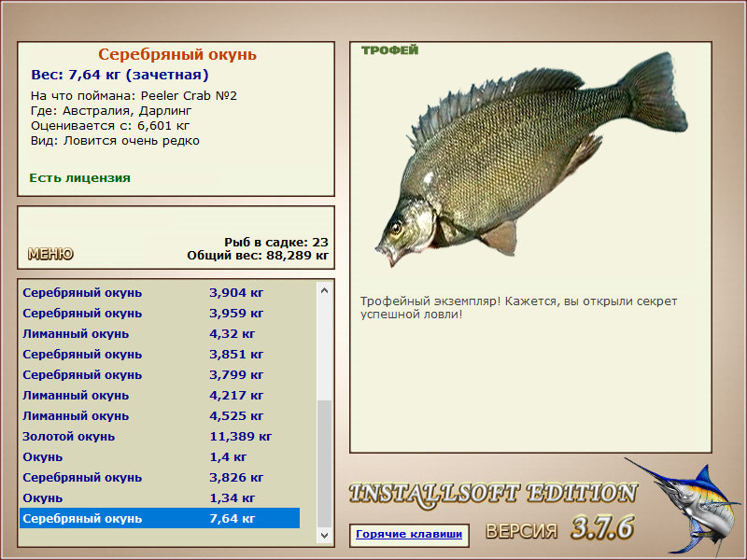Click the list scroll down arrow

324,535
